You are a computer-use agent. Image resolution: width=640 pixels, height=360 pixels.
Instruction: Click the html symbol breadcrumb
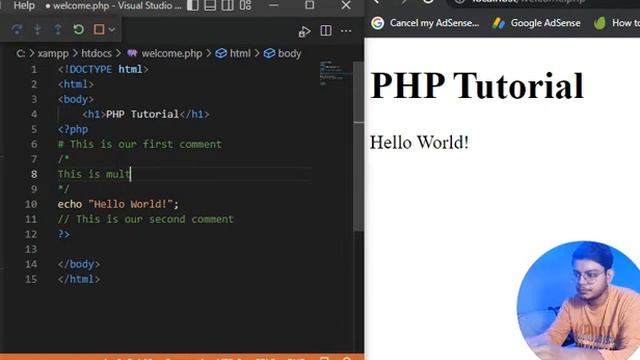pyautogui.click(x=240, y=53)
